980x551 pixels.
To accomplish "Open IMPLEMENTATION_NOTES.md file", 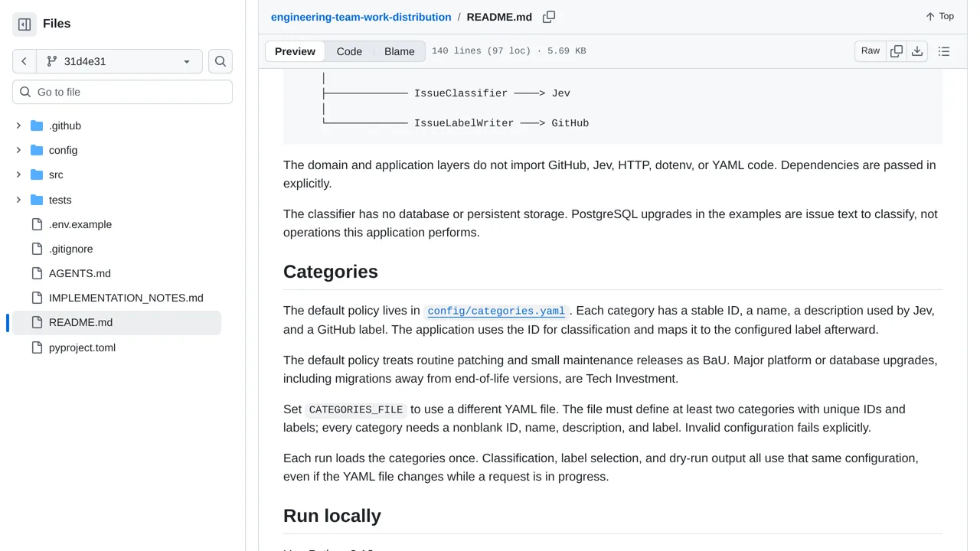I will pos(126,298).
